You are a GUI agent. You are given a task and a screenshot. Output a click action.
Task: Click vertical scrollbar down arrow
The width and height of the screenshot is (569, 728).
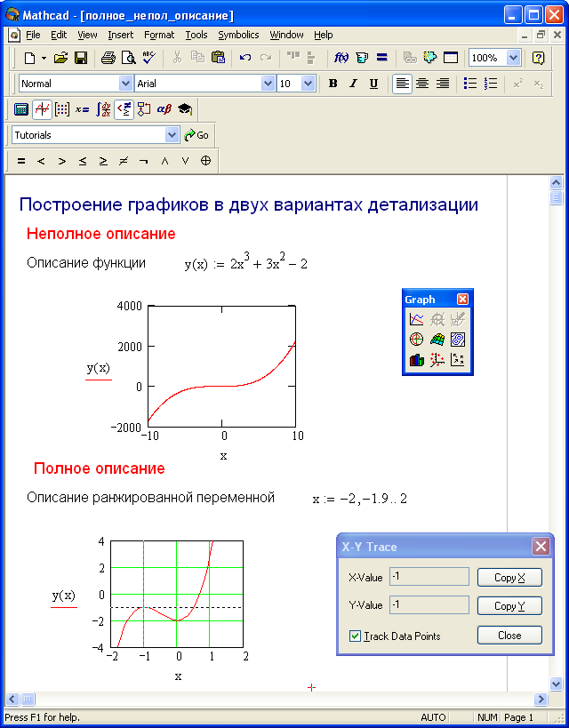coord(556,683)
